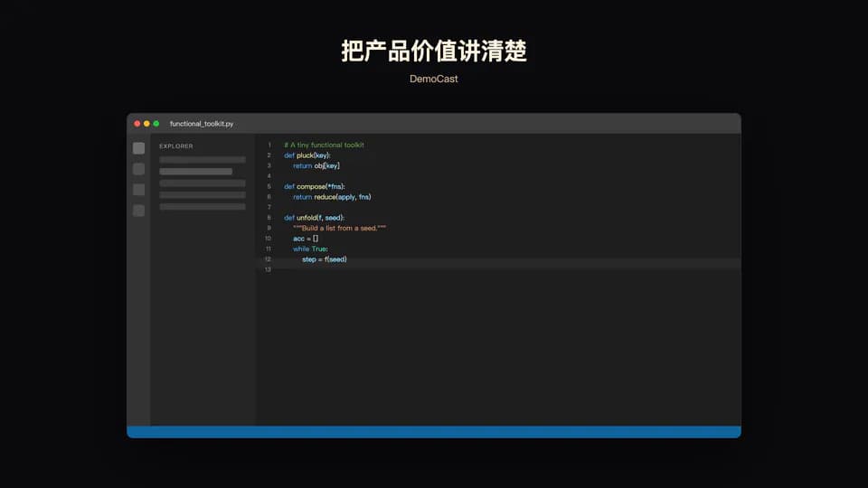Click line number 8 in the gutter
This screenshot has width=868, height=488.
pos(269,218)
